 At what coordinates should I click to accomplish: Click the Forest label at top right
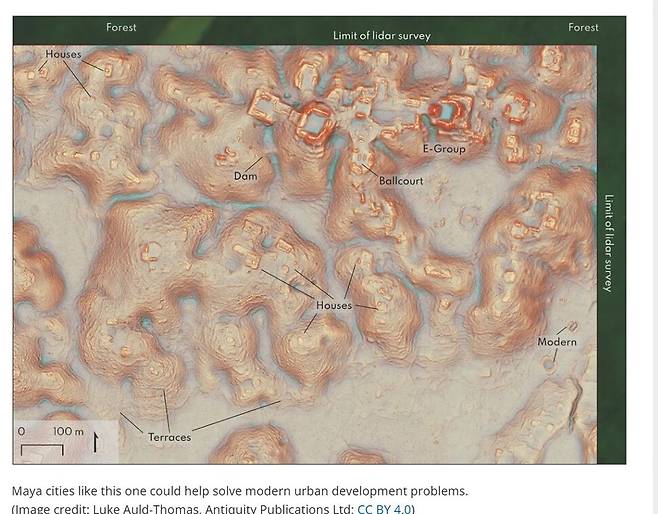tap(583, 27)
